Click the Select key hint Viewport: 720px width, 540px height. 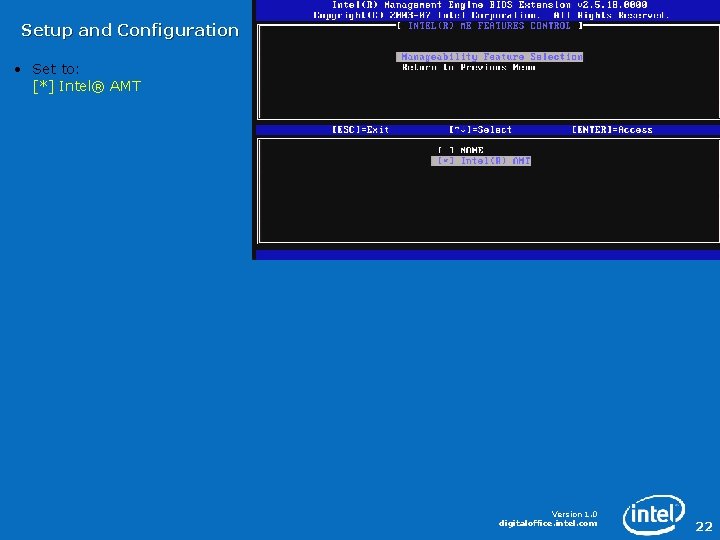click(480, 130)
